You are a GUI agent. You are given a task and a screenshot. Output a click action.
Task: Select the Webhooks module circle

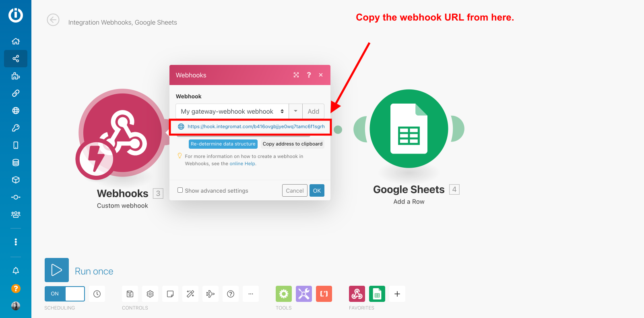(x=123, y=133)
